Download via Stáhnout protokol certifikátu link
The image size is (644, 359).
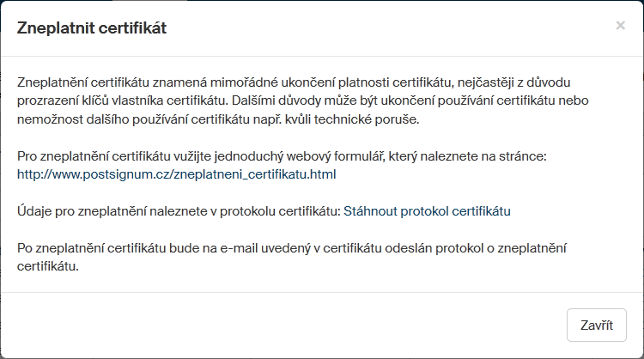tap(427, 210)
